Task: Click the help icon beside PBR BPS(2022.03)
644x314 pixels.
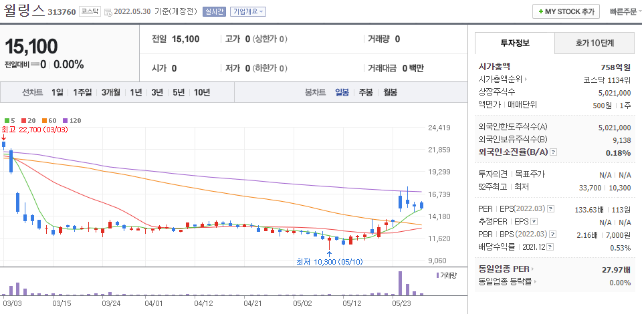Action: click(552, 234)
